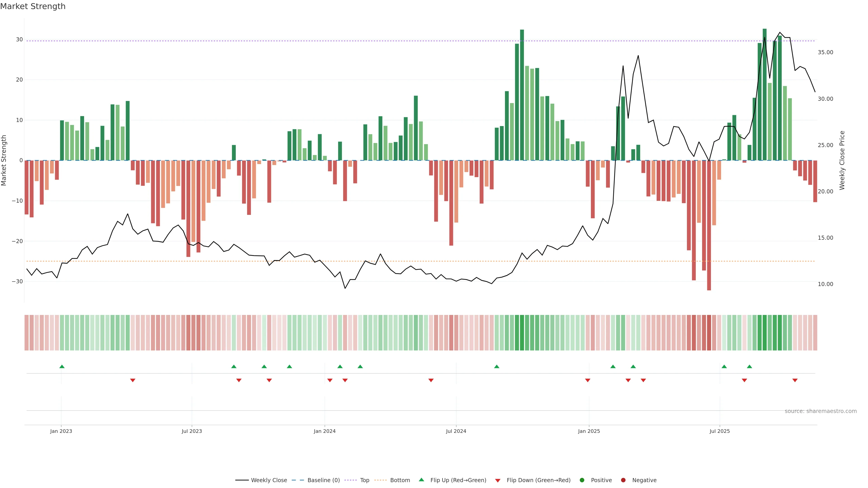
Task: Click 35.00 tick on the price axis
Action: point(825,52)
